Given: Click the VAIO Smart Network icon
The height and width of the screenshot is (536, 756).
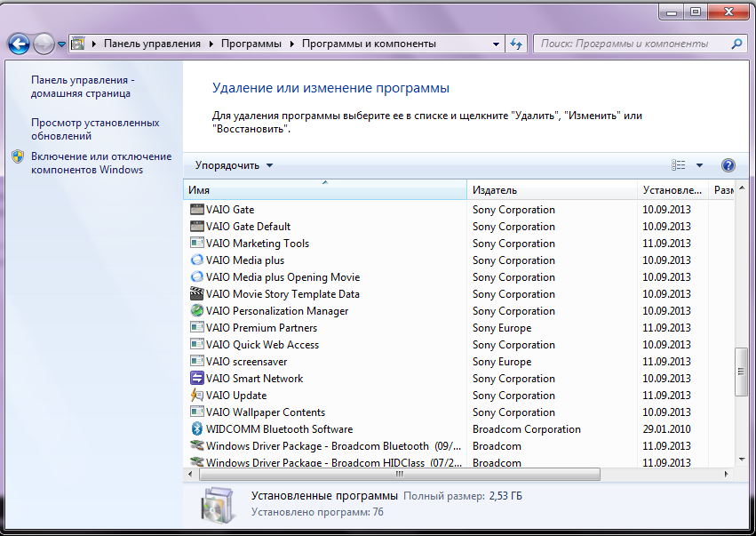Looking at the screenshot, I should click(x=196, y=379).
